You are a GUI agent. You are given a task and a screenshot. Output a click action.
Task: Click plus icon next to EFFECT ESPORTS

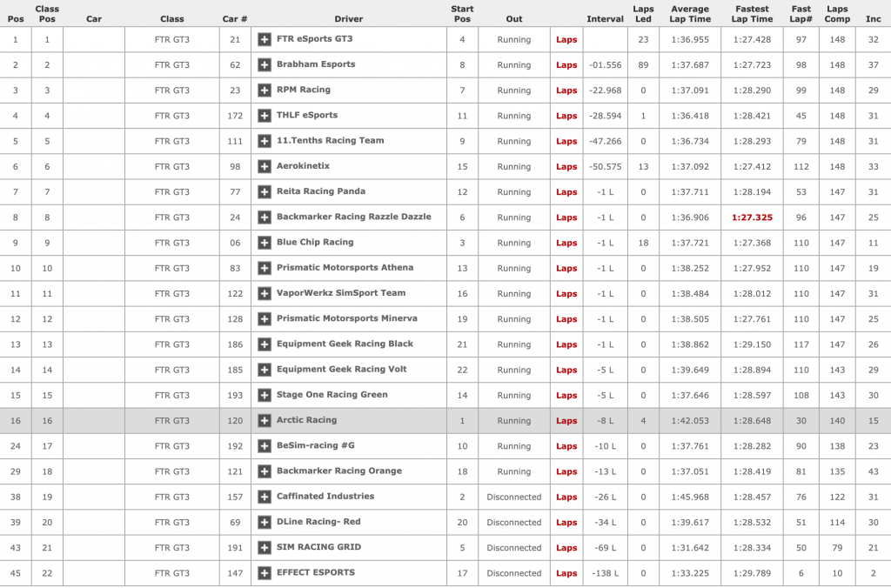click(265, 573)
